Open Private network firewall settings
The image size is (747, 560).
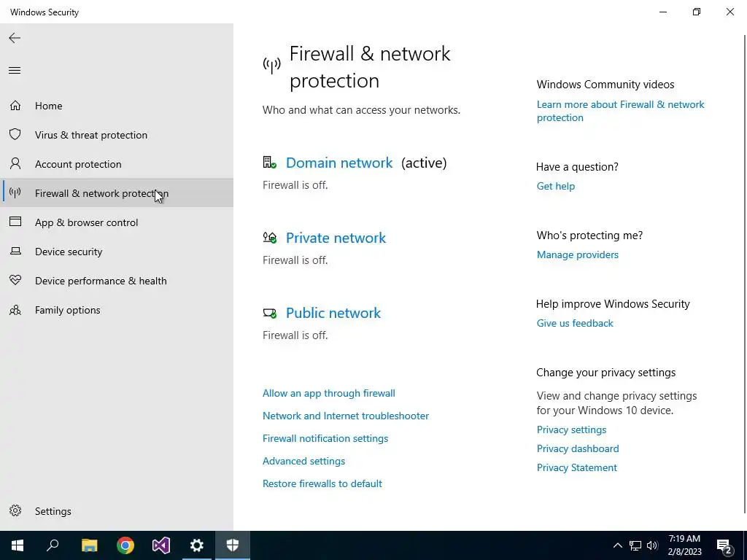point(336,238)
